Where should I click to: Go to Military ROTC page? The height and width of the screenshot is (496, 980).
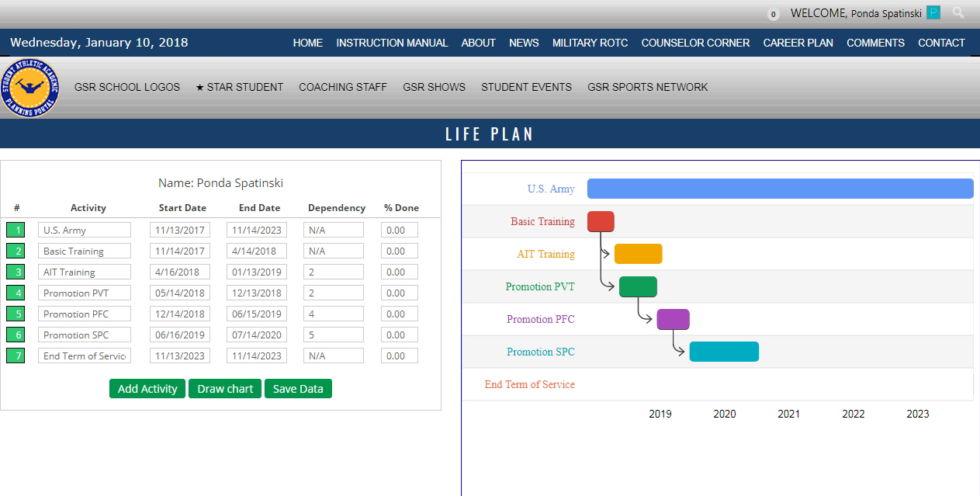click(590, 43)
